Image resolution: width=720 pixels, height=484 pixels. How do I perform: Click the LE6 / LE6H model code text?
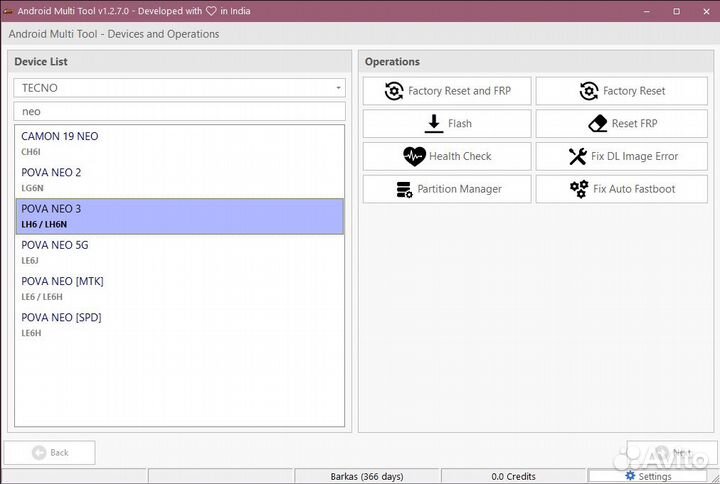pos(42,297)
